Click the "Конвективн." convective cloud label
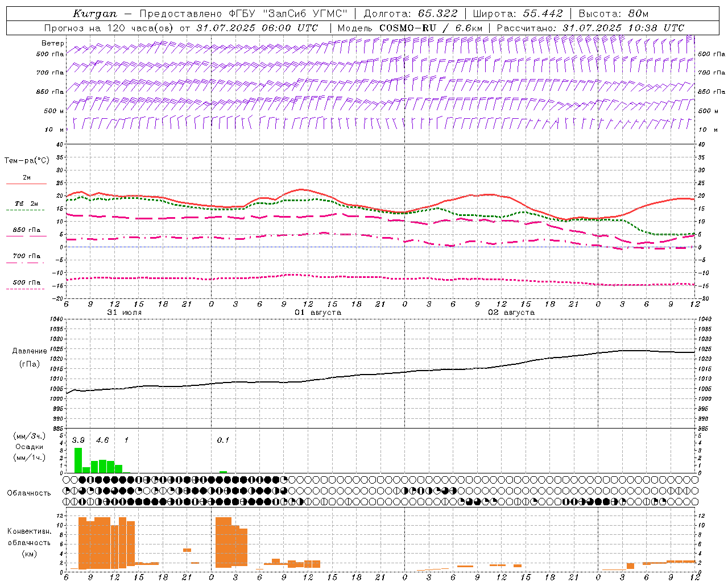Image resolution: width=728 pixels, height=582 pixels. [29, 531]
